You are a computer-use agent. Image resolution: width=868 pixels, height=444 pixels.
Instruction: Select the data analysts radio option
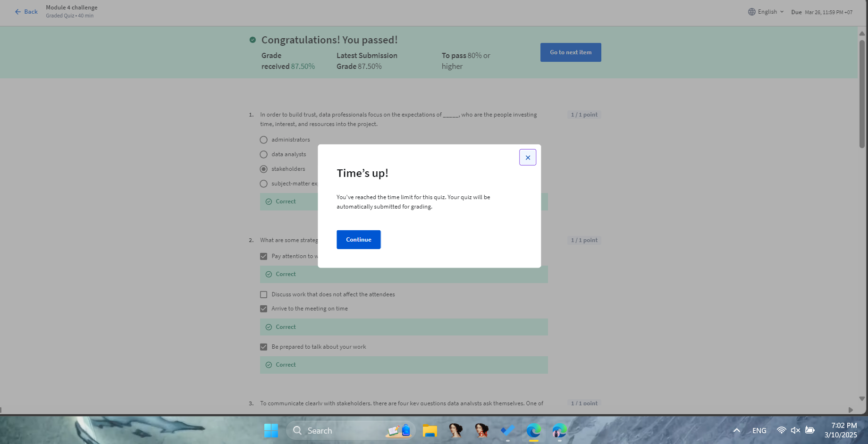tap(263, 155)
